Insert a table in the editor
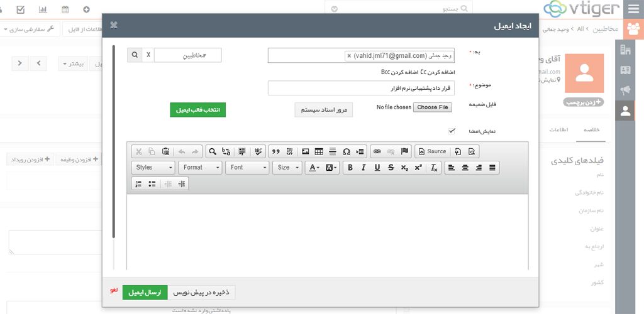Viewport: 644px width, 314px height. click(x=319, y=151)
